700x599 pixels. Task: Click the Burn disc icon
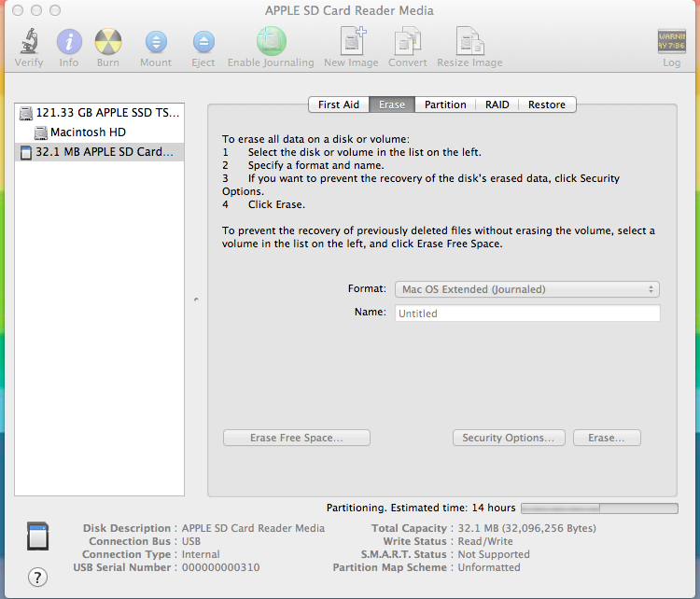click(108, 42)
